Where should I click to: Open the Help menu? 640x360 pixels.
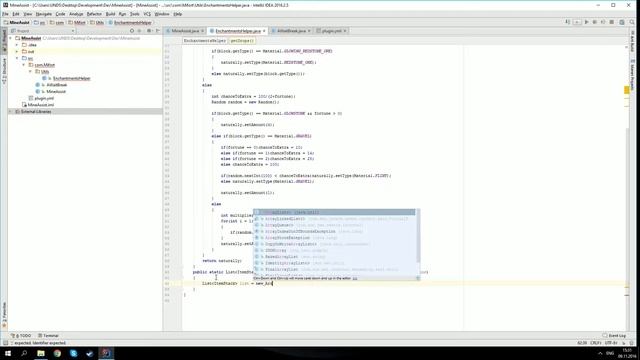178,14
